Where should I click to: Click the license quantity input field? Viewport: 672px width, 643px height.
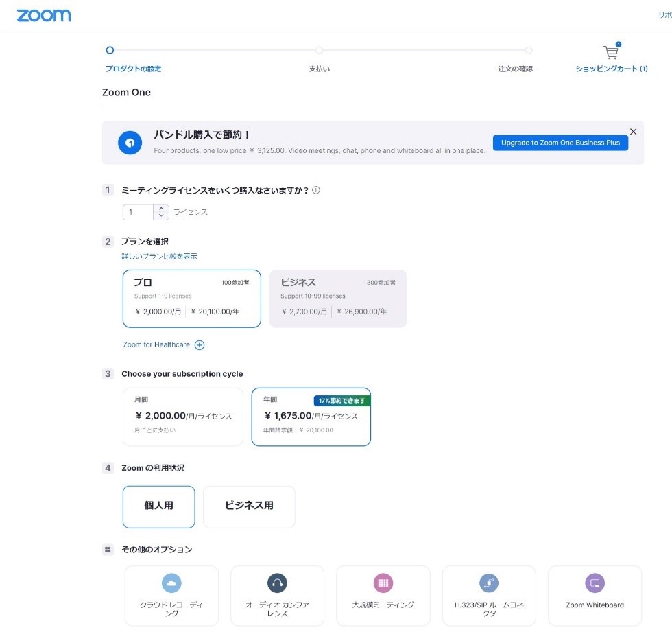pyautogui.click(x=138, y=212)
